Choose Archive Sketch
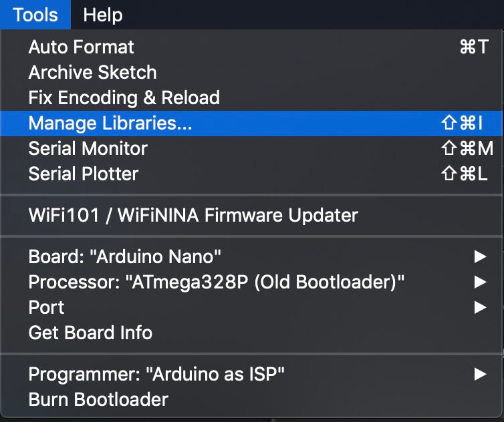 [x=251, y=72]
